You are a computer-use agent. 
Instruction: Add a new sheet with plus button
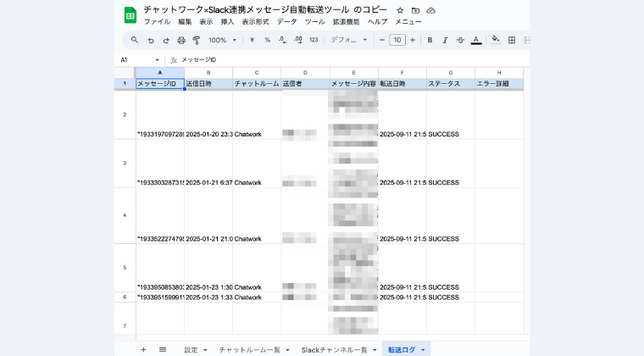pyautogui.click(x=143, y=350)
